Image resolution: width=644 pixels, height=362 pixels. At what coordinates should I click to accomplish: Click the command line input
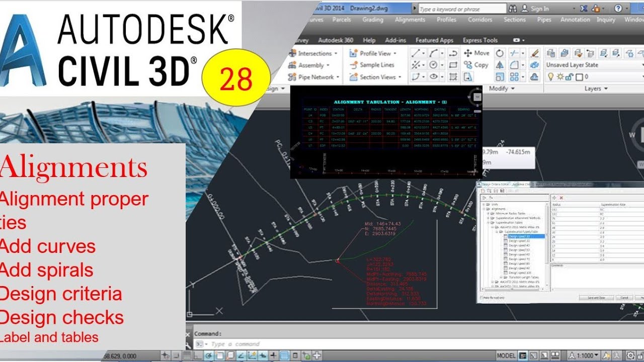[418, 344]
